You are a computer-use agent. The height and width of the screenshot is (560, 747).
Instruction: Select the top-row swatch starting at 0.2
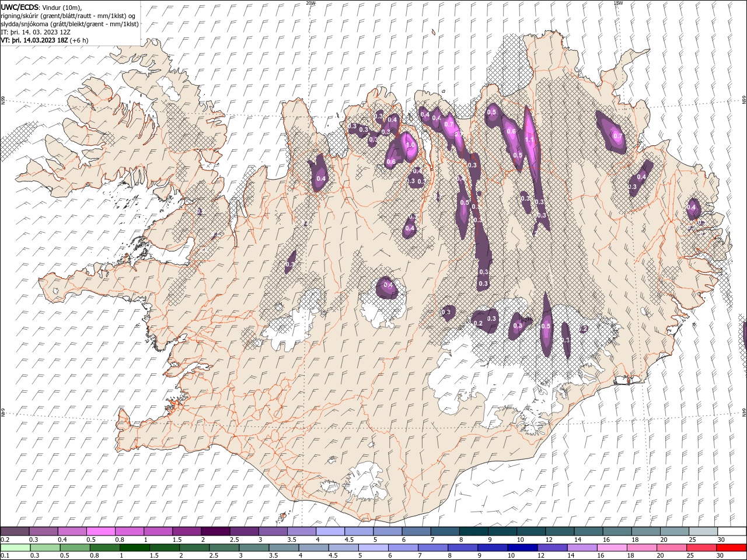[15, 531]
